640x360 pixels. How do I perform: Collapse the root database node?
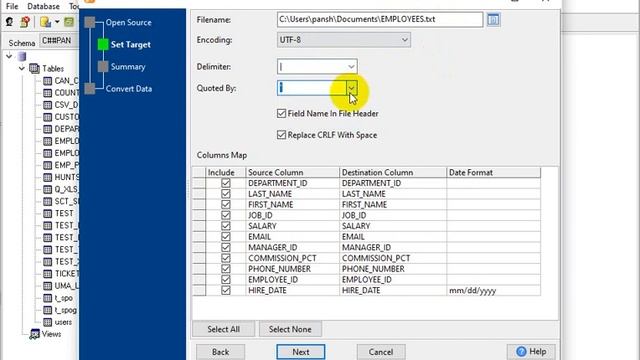(x=9, y=56)
